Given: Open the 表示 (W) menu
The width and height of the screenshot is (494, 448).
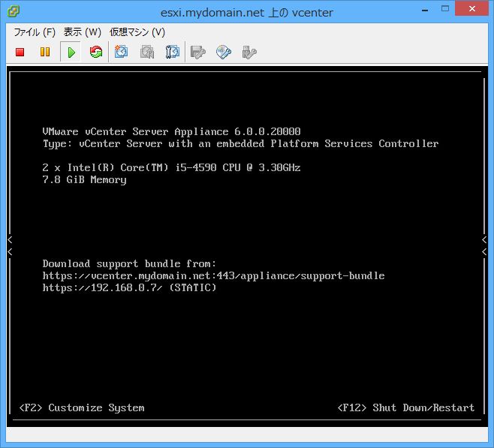Looking at the screenshot, I should pos(83,32).
